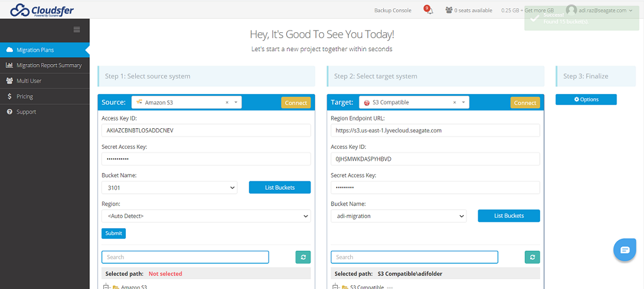
Task: Refresh the target file tree
Action: tap(532, 257)
